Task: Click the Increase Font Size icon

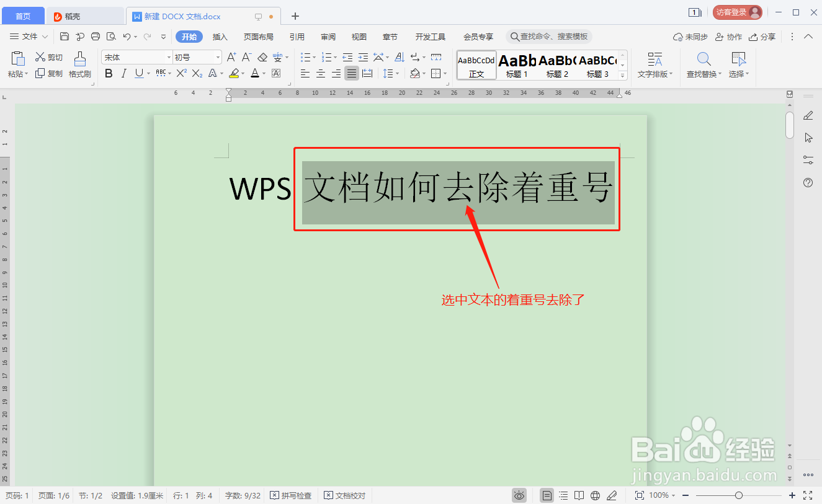Action: (x=231, y=57)
